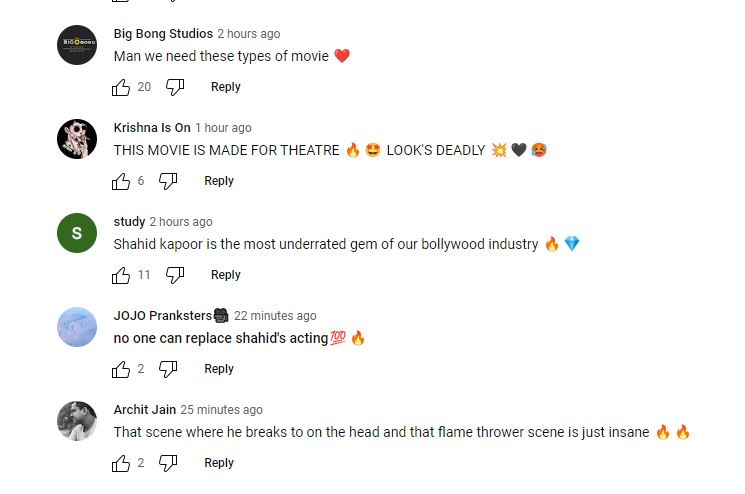Reply to JOJO Pranksters' comment
745x494 pixels.
click(219, 369)
